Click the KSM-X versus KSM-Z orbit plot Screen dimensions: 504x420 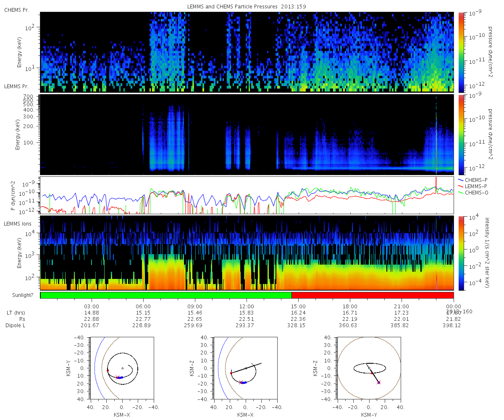[x=246, y=367]
